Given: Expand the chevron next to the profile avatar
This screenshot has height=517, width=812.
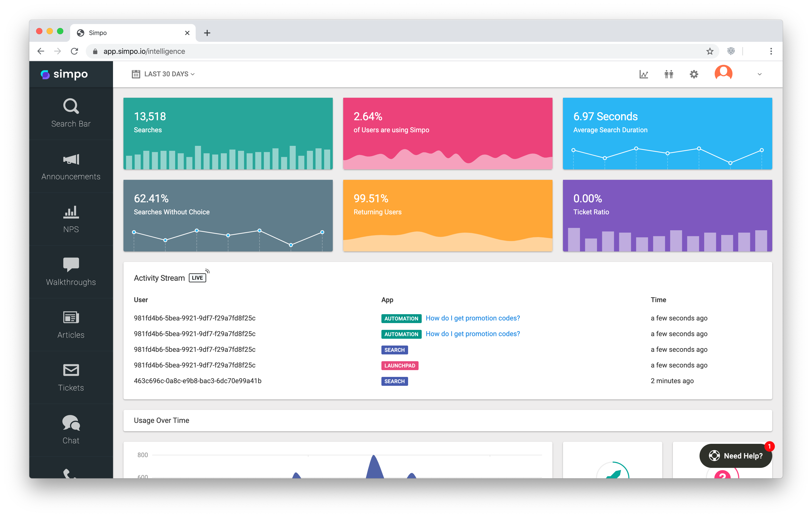Looking at the screenshot, I should [x=759, y=74].
